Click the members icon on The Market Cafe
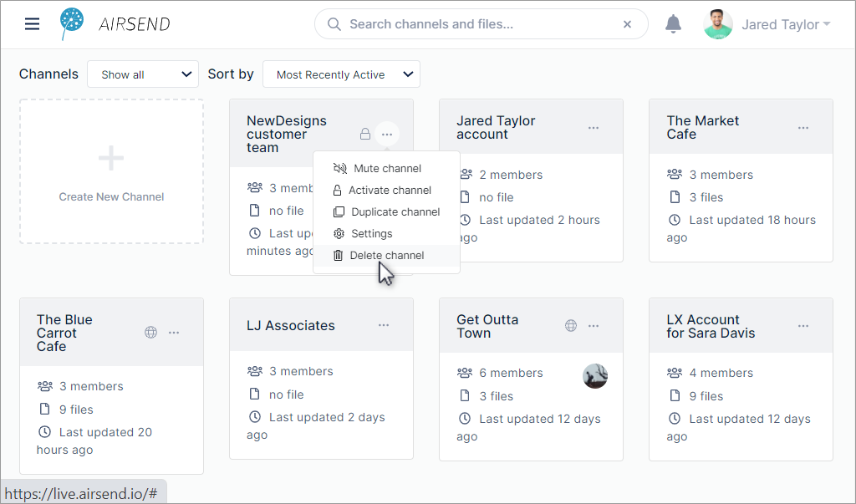The image size is (856, 504). 675,174
